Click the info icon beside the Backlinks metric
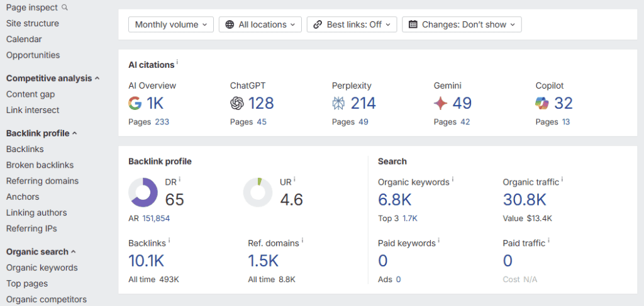The image size is (644, 306). tap(169, 241)
